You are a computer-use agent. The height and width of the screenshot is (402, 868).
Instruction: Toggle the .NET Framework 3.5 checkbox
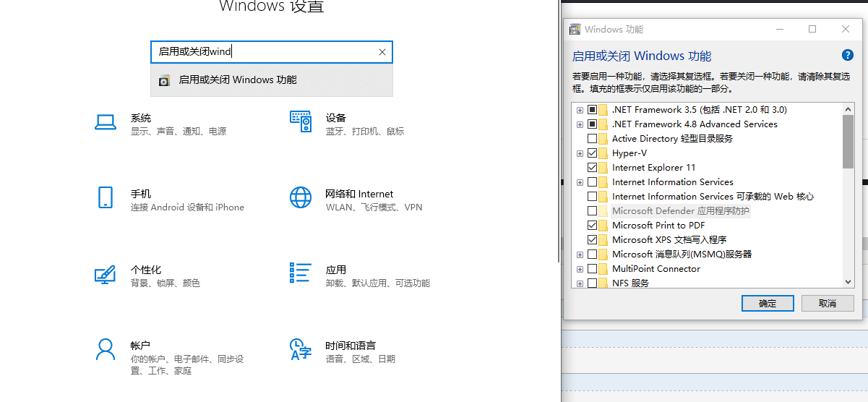click(x=593, y=110)
